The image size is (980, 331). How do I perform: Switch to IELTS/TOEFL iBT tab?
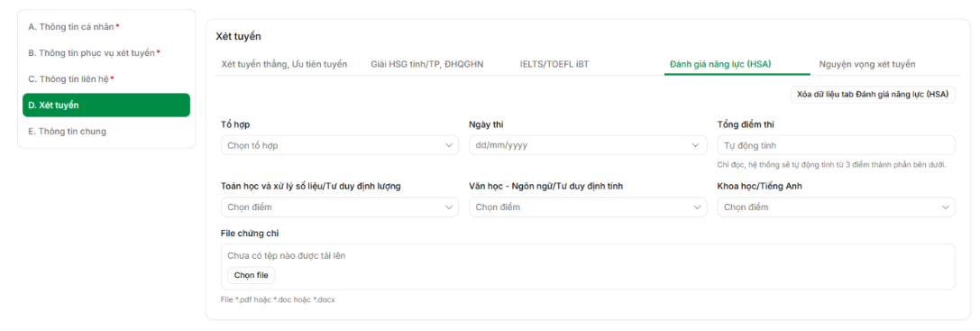[x=554, y=64]
